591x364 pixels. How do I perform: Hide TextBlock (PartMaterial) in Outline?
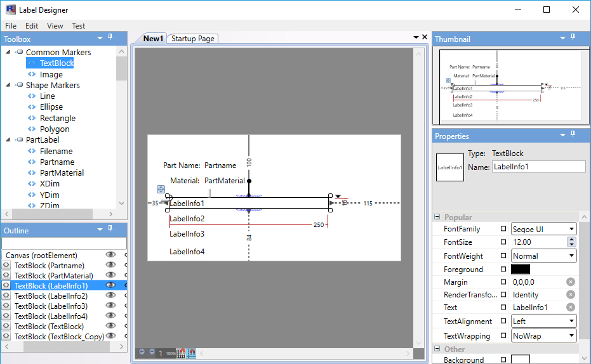pos(110,275)
